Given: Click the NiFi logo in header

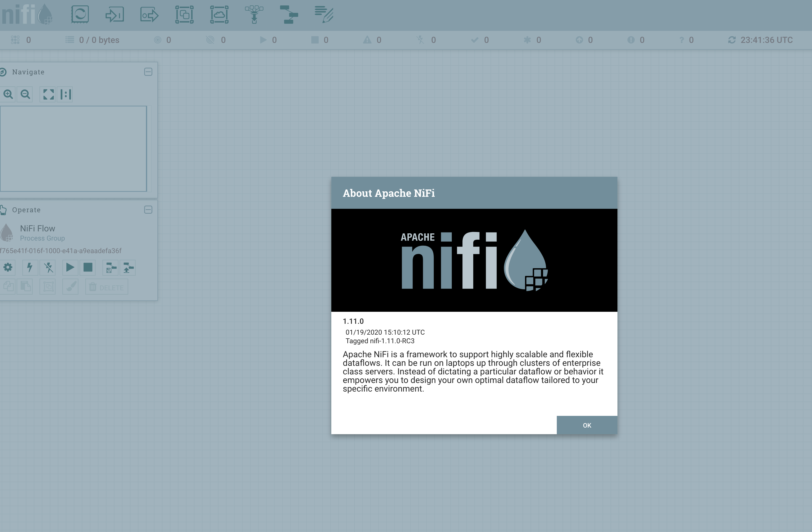Looking at the screenshot, I should coord(27,15).
